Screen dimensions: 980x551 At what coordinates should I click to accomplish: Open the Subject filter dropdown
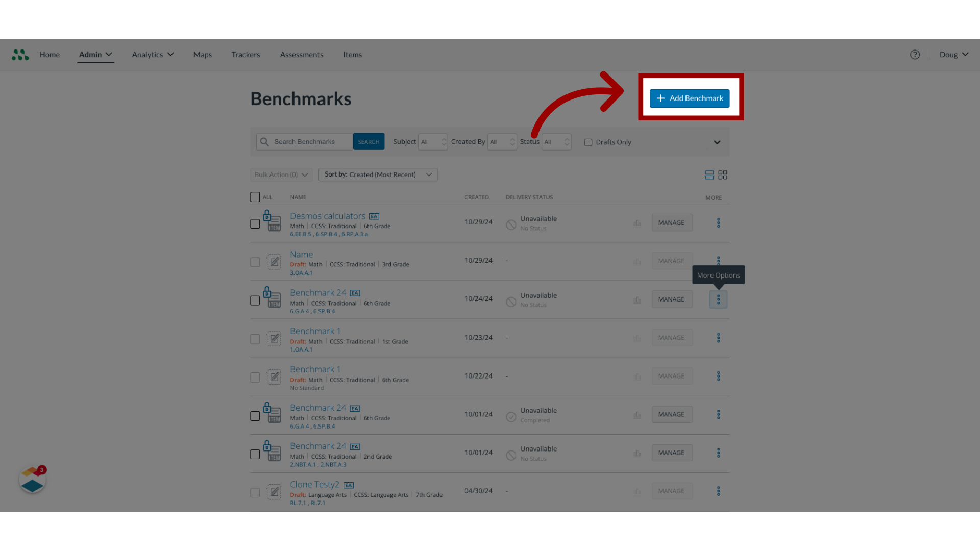(x=433, y=142)
